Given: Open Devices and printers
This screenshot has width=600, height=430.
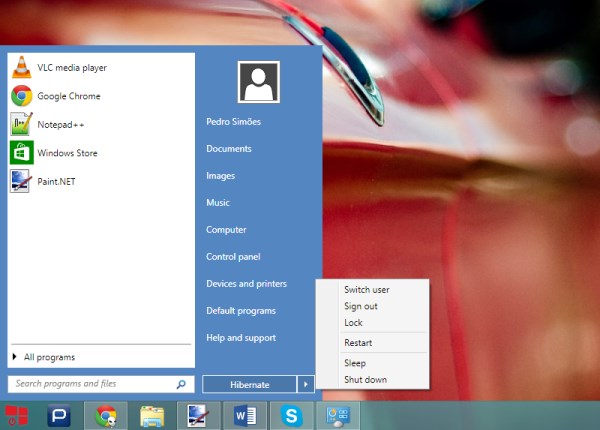Looking at the screenshot, I should [247, 284].
